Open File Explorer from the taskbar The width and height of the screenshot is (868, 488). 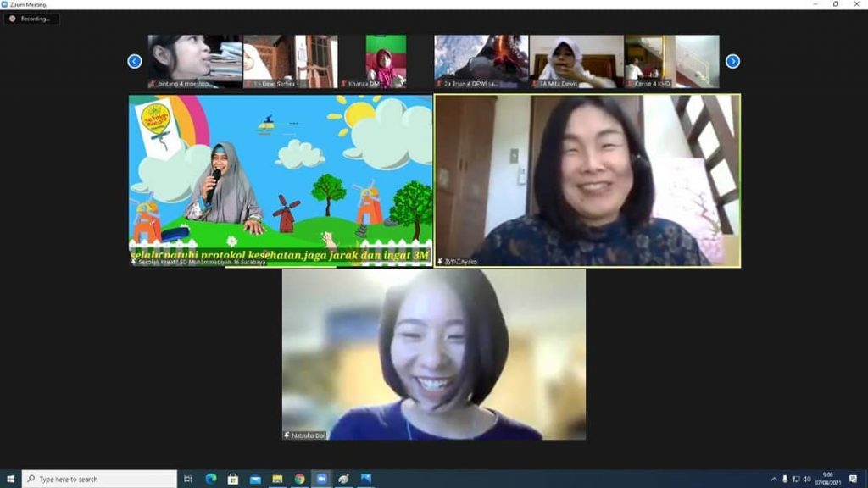pos(277,479)
